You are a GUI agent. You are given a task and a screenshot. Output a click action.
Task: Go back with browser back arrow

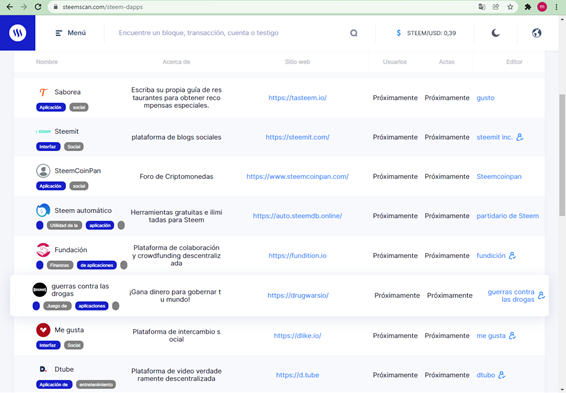pyautogui.click(x=10, y=7)
